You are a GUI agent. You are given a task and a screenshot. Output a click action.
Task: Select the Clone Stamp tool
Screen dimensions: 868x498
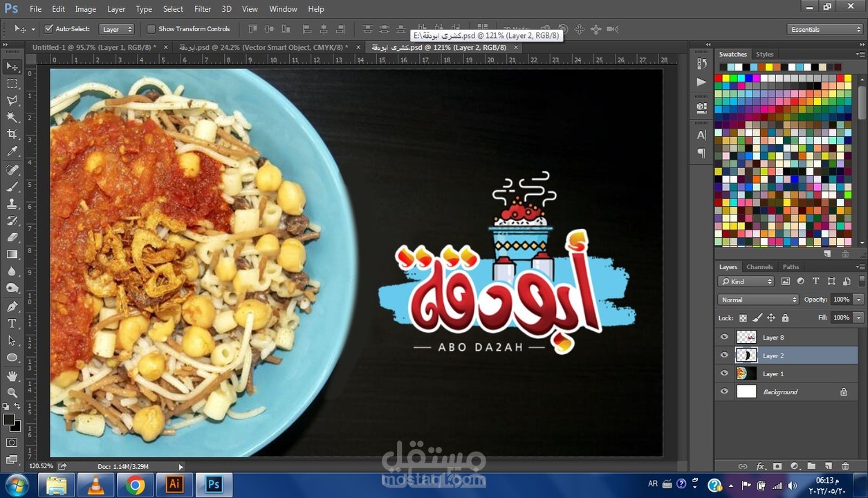[12, 204]
